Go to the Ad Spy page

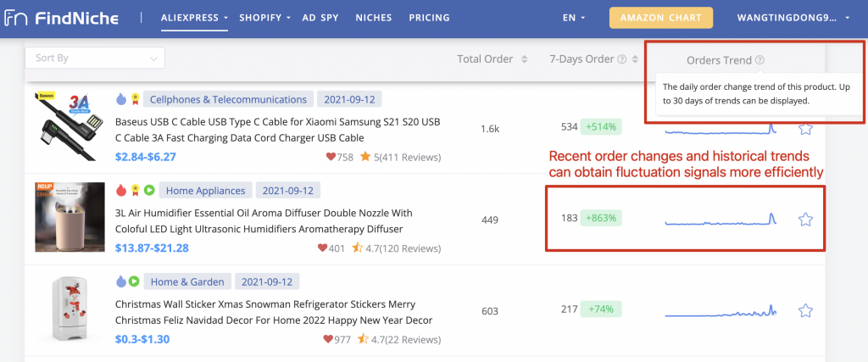click(320, 18)
